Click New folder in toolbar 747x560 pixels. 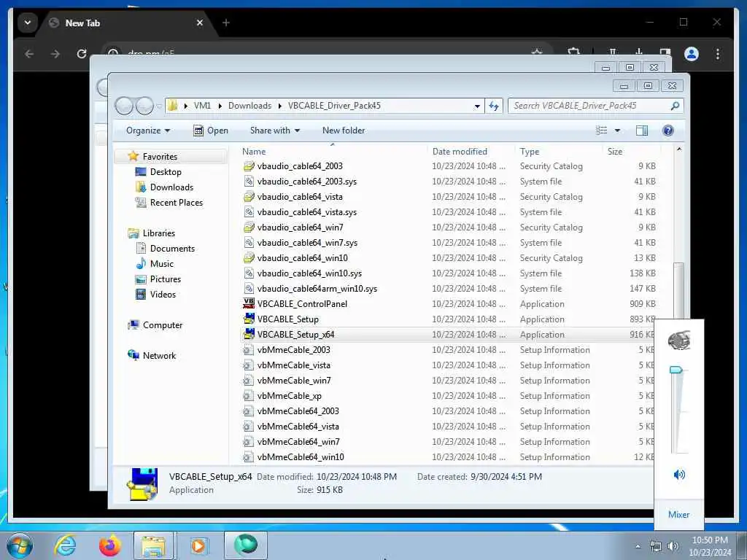click(x=344, y=131)
